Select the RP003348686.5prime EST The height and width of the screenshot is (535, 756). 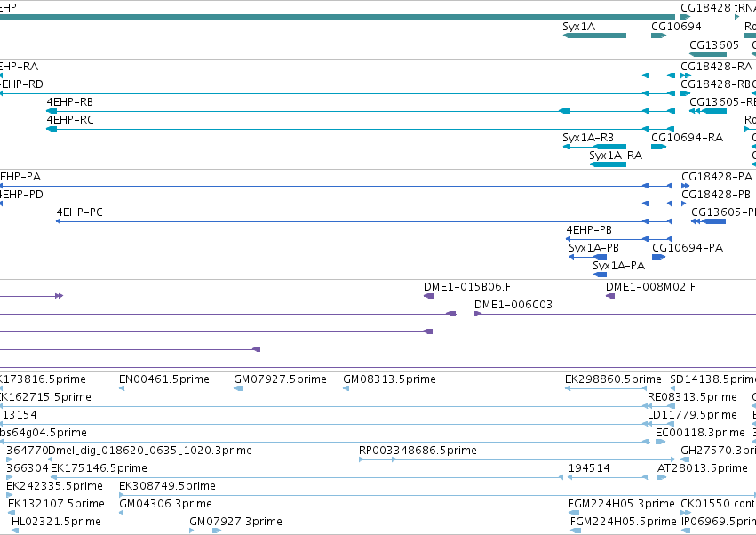517,460
